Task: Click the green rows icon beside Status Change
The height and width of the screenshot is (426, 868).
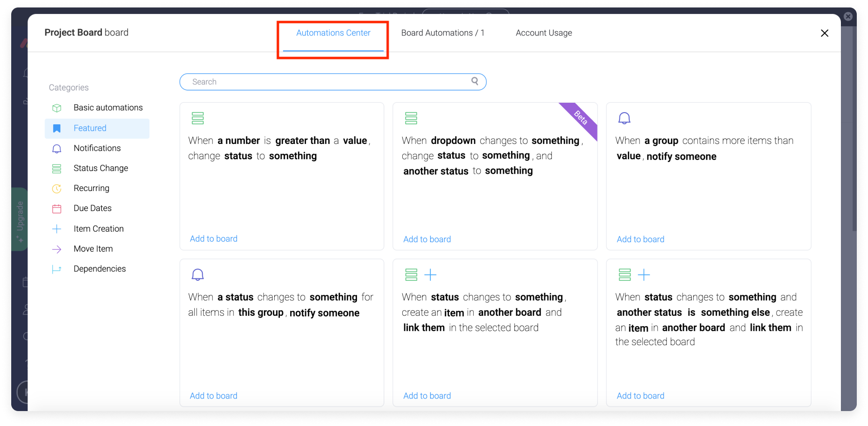Action: [57, 169]
